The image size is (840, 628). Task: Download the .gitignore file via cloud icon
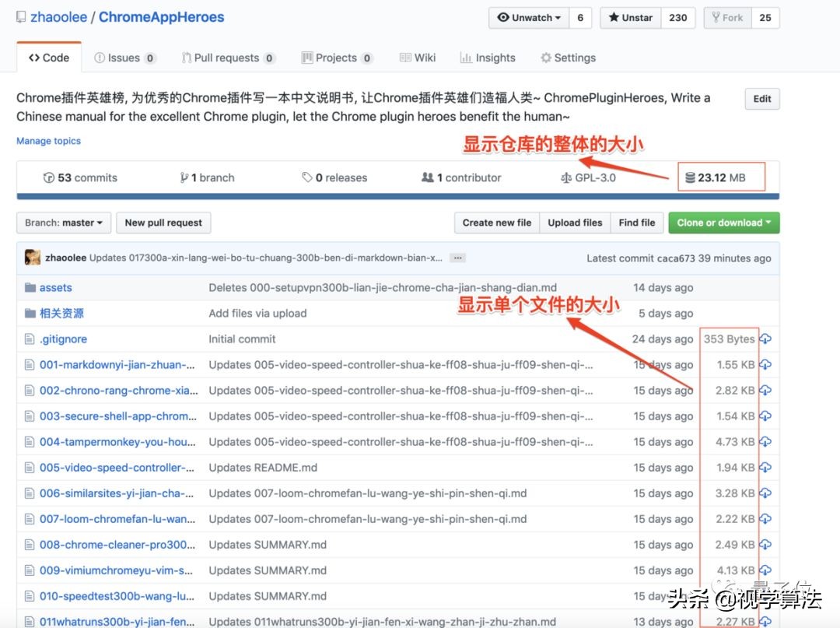pos(765,339)
